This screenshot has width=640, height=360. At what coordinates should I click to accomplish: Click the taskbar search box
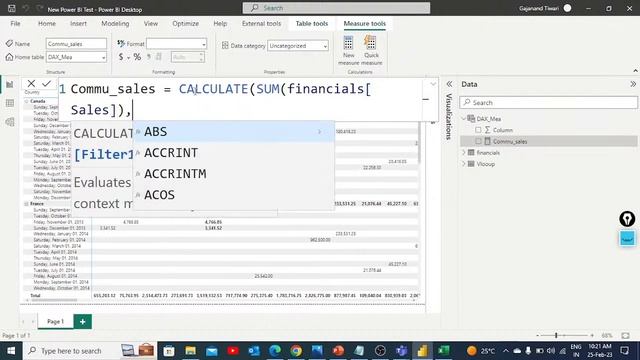pyautogui.click(x=90, y=351)
